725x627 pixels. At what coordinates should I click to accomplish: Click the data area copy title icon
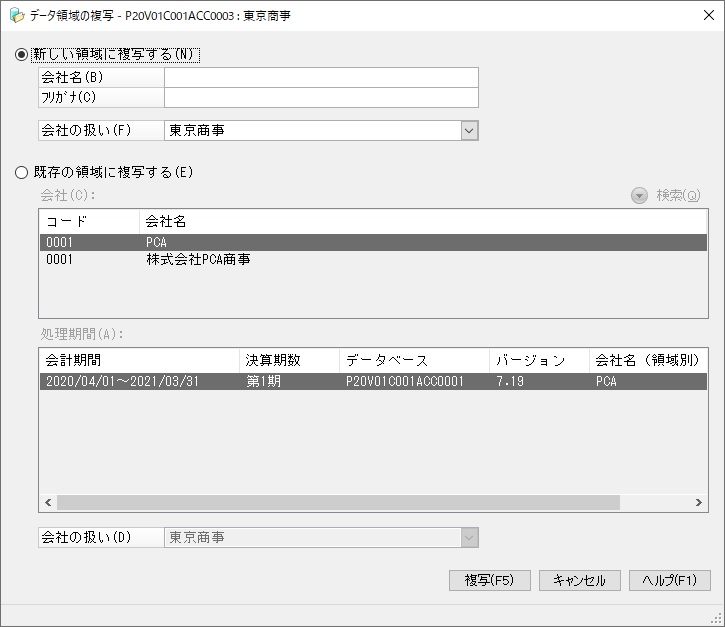click(16, 15)
